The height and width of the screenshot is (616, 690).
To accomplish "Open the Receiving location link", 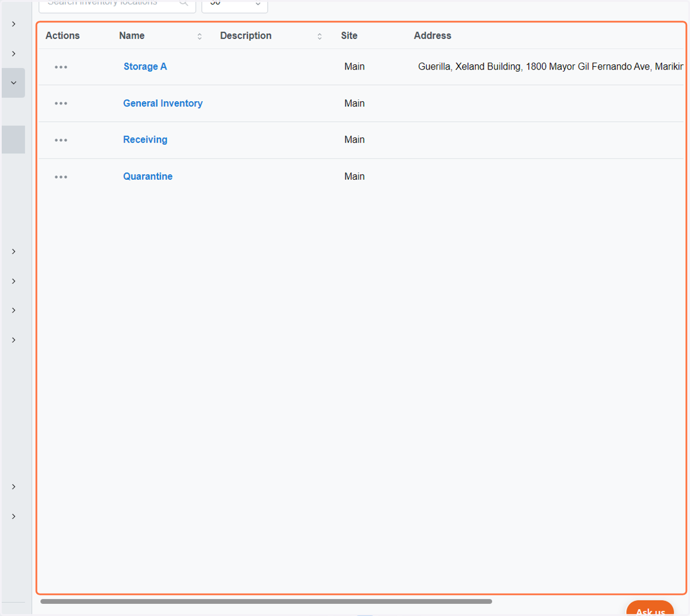I will tap(145, 140).
